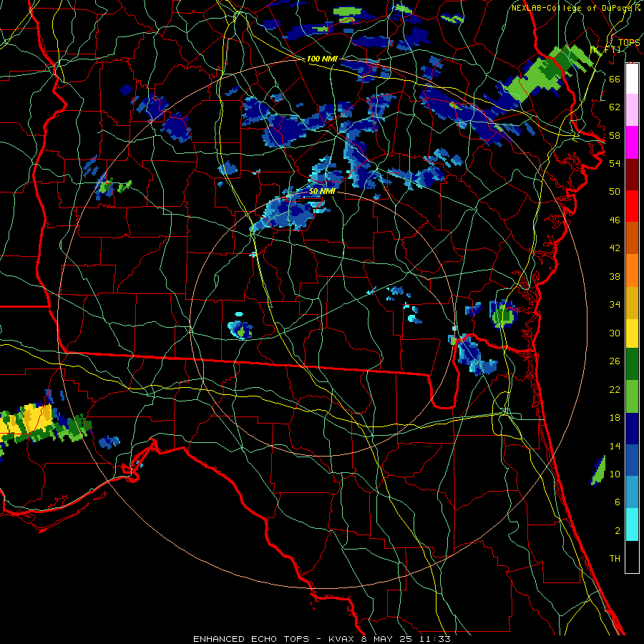
Task: Click the white band of the tops scale
Action: [x=632, y=79]
